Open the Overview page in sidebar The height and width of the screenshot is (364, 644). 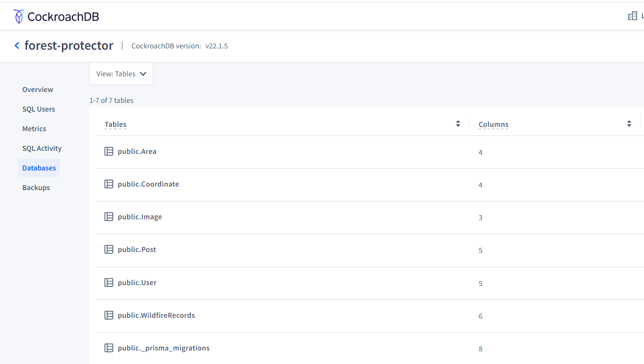point(38,89)
